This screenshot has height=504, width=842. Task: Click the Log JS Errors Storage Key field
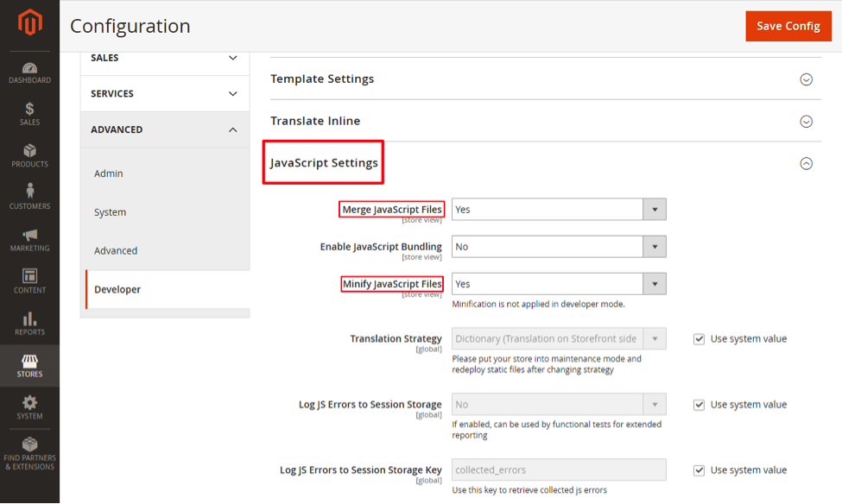coord(558,469)
